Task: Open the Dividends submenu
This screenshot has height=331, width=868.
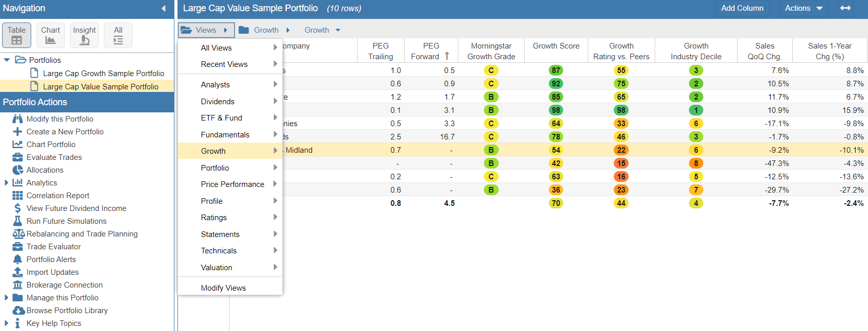Action: coord(230,102)
